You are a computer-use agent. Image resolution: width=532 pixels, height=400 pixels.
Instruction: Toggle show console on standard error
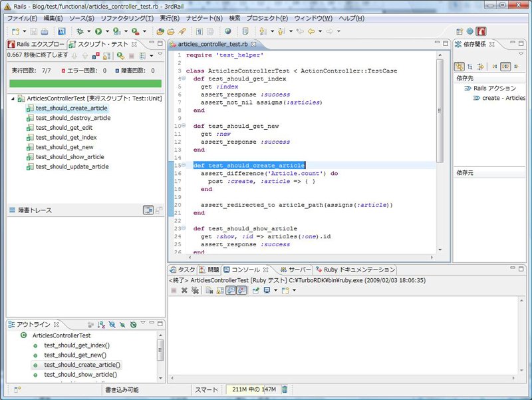coord(241,290)
